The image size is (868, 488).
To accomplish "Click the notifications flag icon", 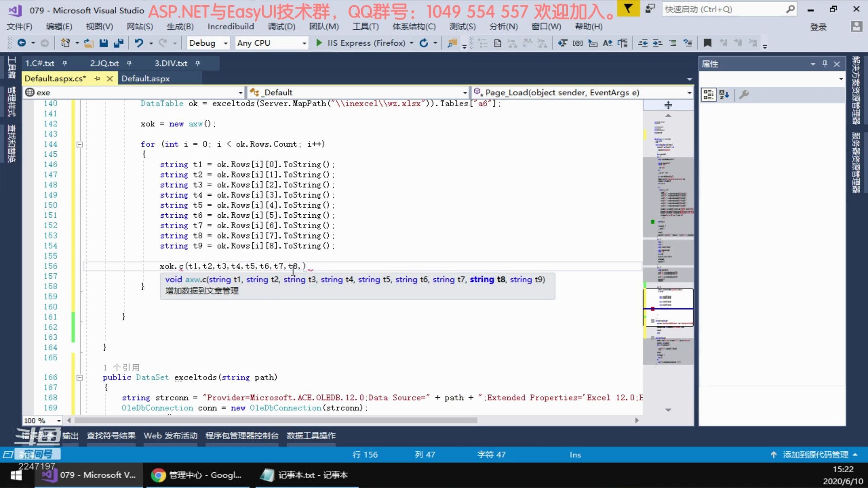I will (628, 8).
